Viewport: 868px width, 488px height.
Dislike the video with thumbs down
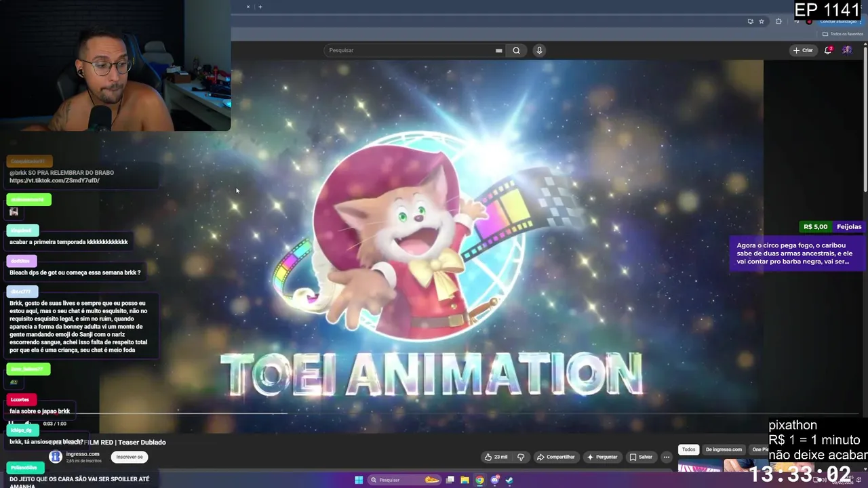coord(521,457)
